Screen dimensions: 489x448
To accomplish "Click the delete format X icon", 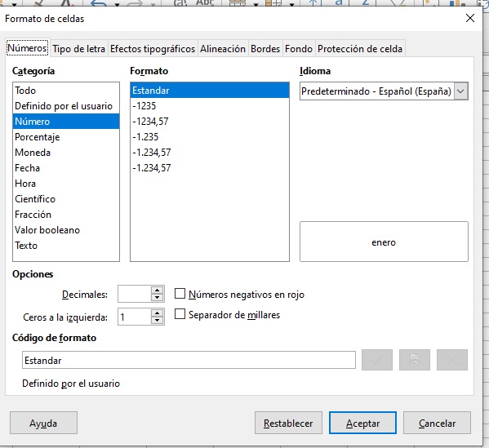I will [x=452, y=360].
